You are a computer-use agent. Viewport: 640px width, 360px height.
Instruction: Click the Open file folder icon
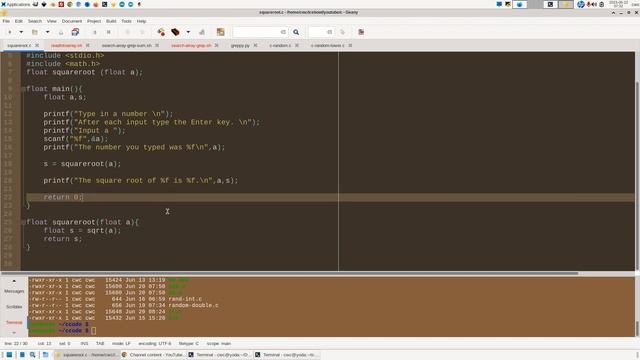coord(35,32)
